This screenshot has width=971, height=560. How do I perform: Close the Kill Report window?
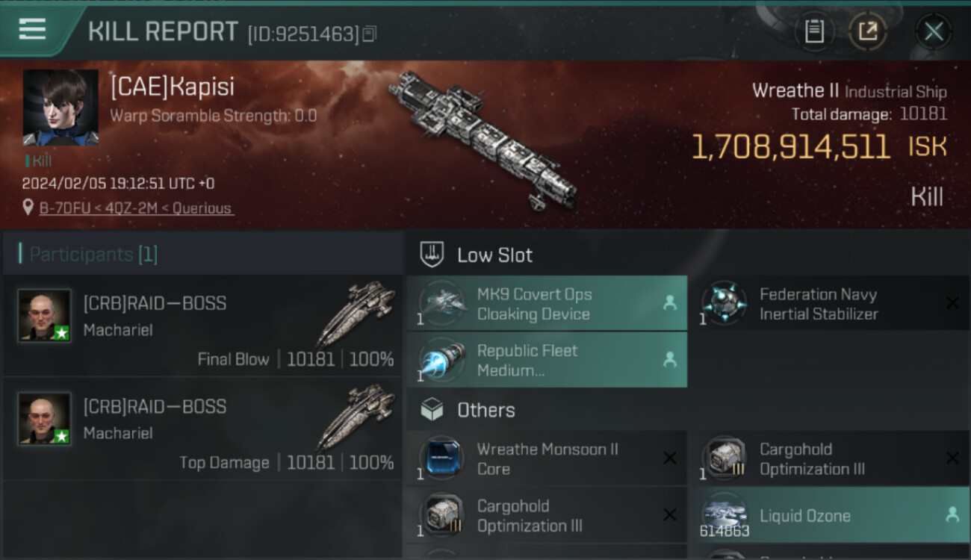pyautogui.click(x=933, y=31)
